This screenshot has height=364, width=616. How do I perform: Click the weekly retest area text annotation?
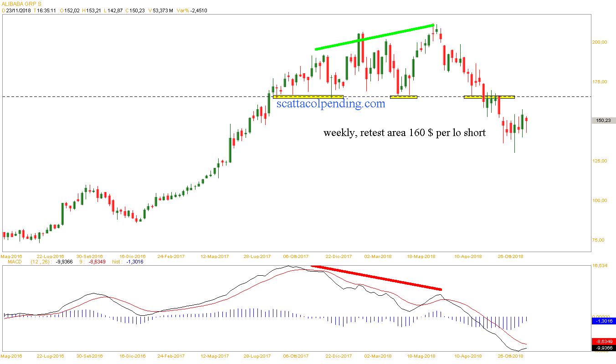[x=404, y=133]
